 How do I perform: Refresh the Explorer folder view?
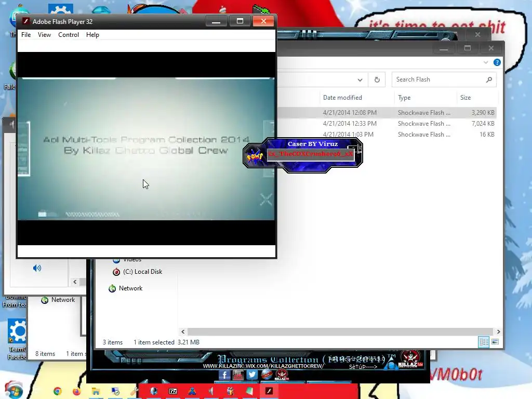point(377,79)
